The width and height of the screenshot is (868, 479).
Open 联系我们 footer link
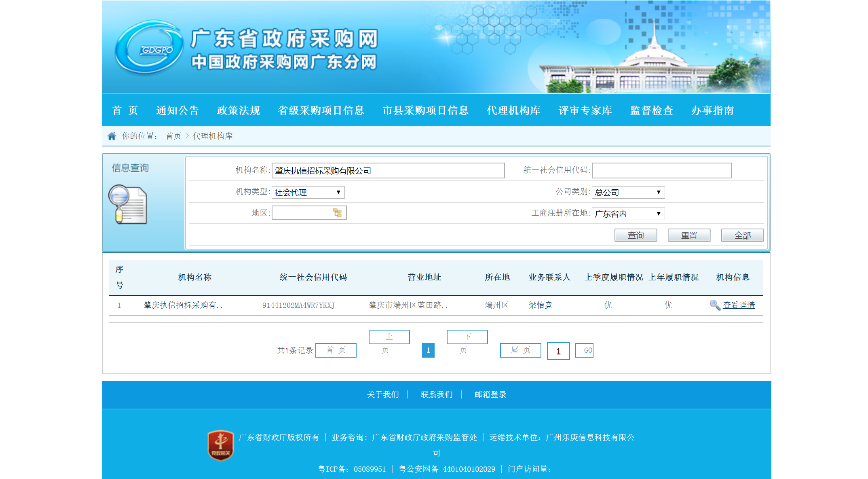pos(437,394)
